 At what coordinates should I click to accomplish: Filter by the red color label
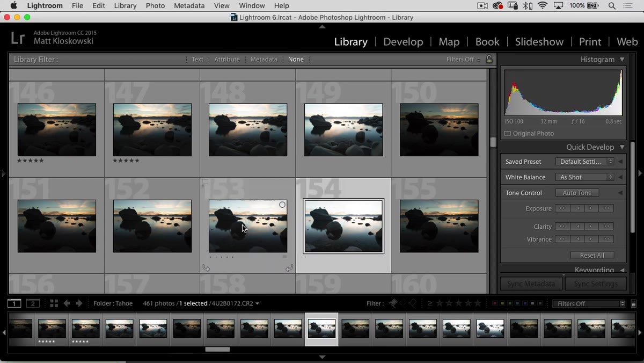click(495, 304)
